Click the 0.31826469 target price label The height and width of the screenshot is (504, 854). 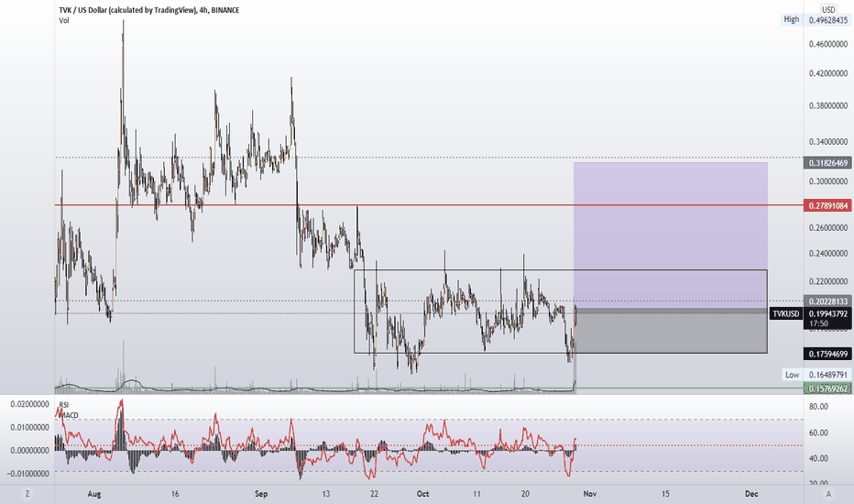click(x=828, y=163)
